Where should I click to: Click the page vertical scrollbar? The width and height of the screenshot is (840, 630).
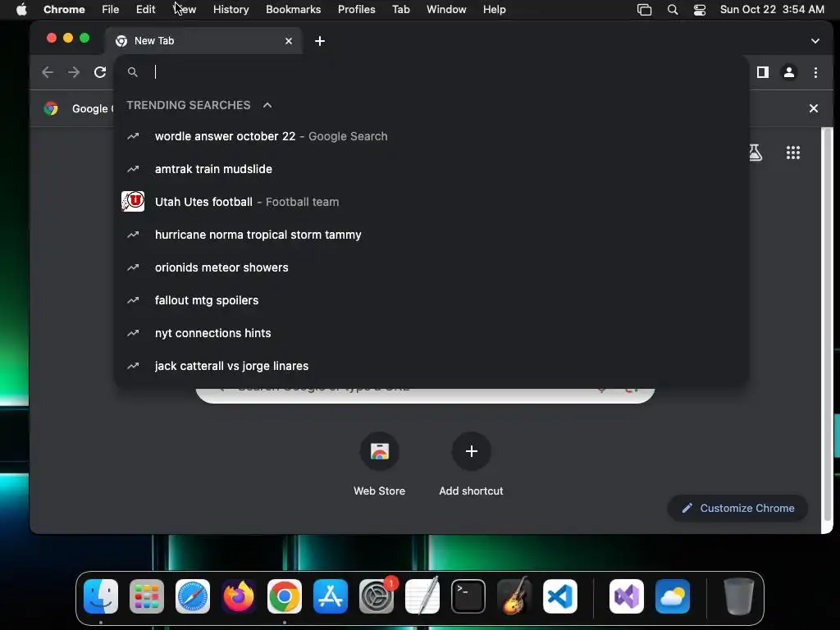pos(827,326)
